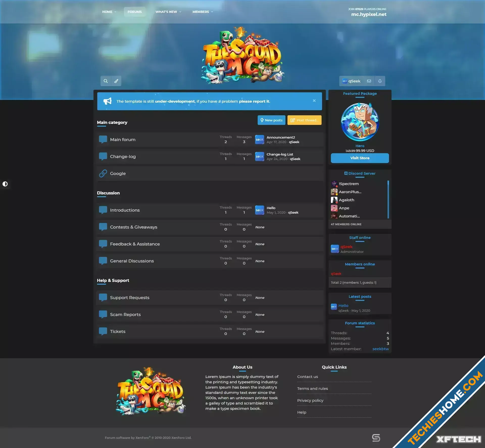Switch to the FORUMS tab

[135, 12]
